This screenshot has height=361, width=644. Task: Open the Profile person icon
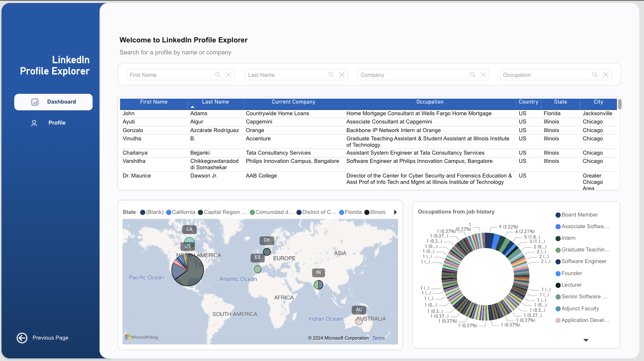click(x=34, y=123)
